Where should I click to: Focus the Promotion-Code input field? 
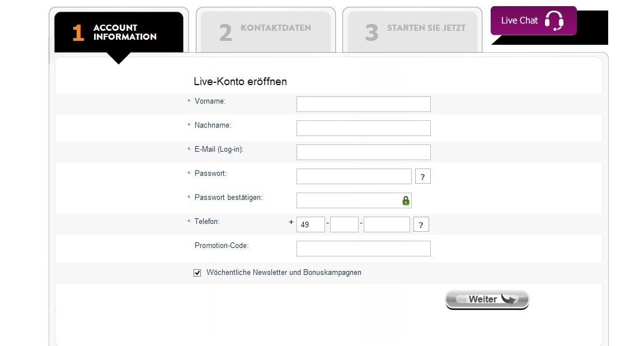click(x=364, y=249)
